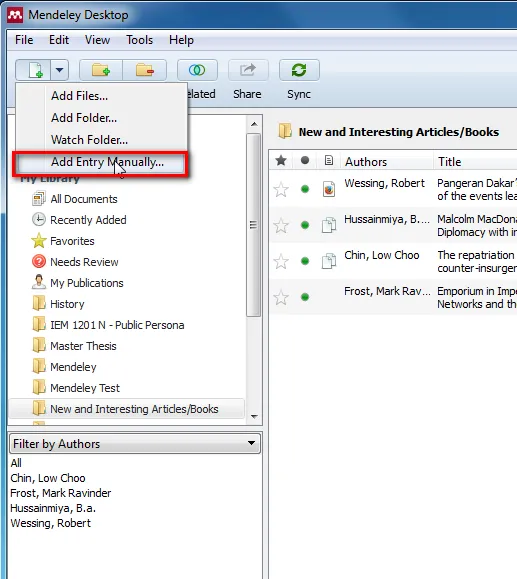Open the Mendeley folder

pyautogui.click(x=73, y=367)
